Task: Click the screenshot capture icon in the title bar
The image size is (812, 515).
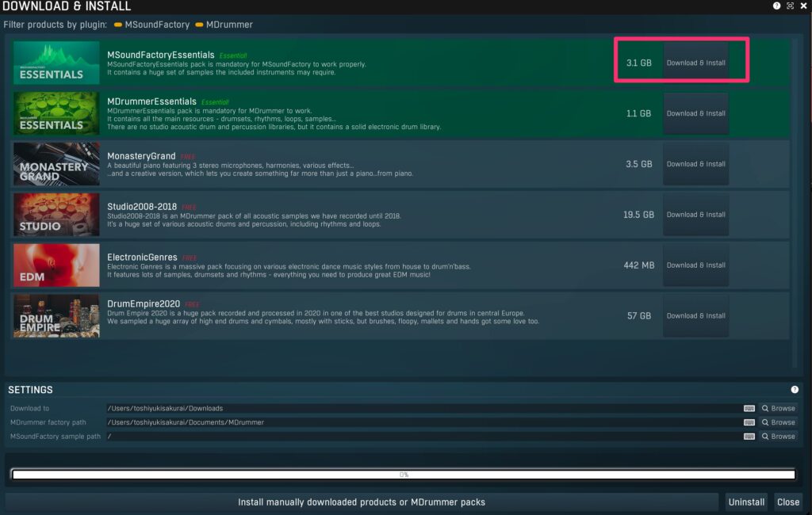Action: pos(790,6)
